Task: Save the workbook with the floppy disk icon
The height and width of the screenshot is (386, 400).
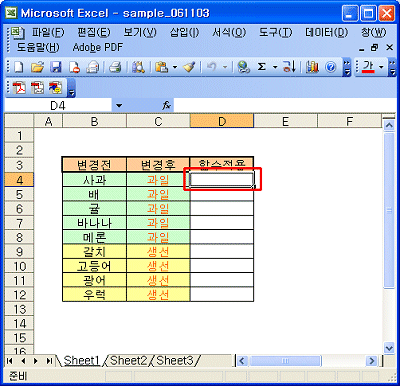Action: point(55,67)
